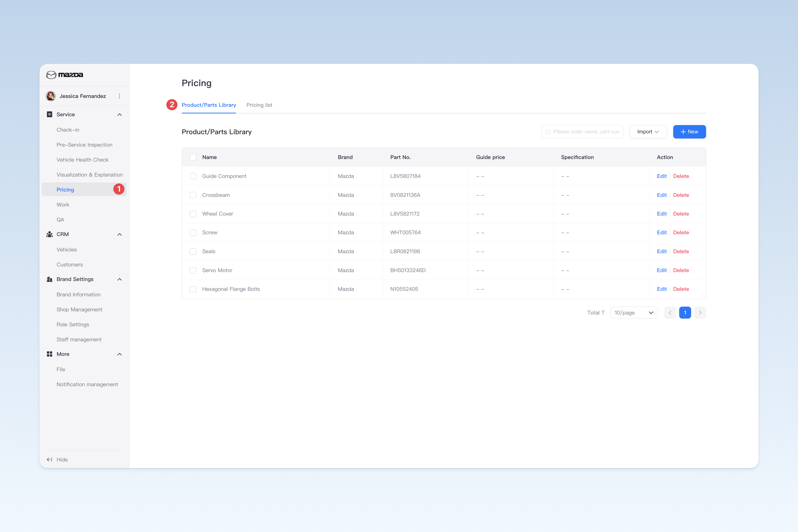798x532 pixels.
Task: Check the Wheel Cover row checkbox
Action: [193, 214]
